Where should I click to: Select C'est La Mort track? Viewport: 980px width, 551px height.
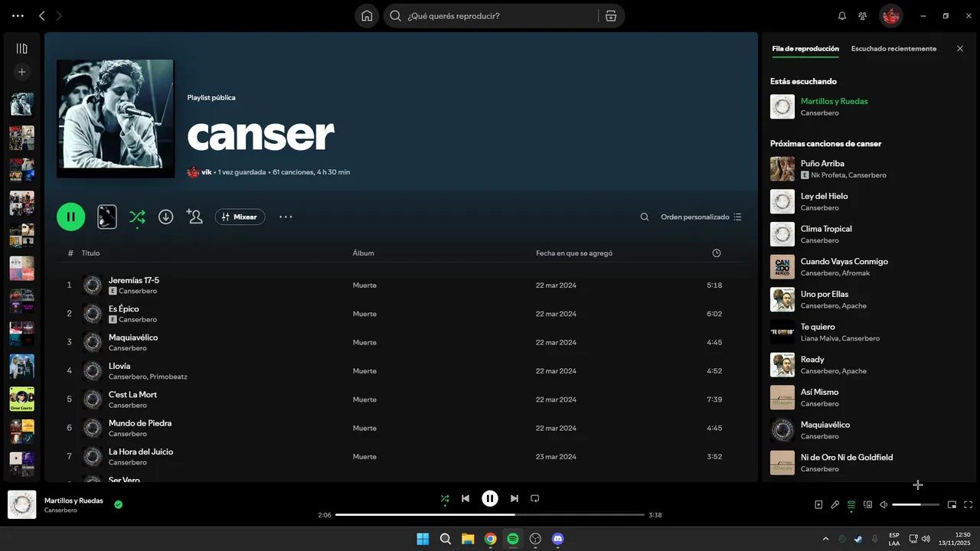400,399
